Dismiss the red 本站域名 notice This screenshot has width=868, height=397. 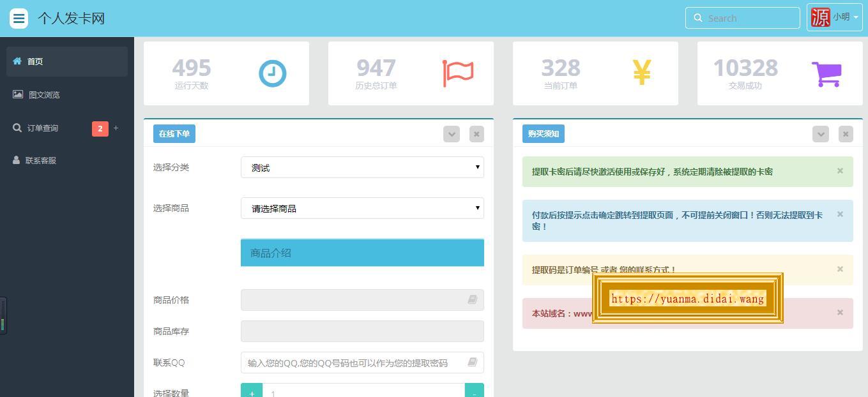pos(840,312)
